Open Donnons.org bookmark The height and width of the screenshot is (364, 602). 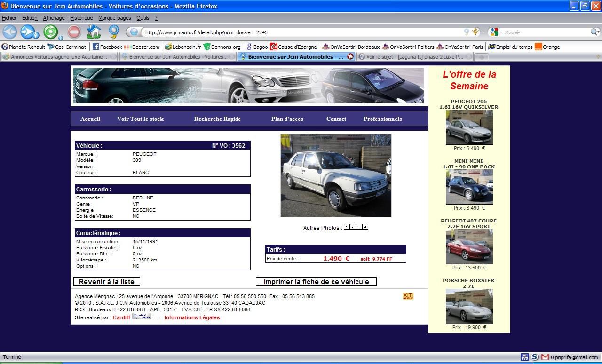coord(222,47)
